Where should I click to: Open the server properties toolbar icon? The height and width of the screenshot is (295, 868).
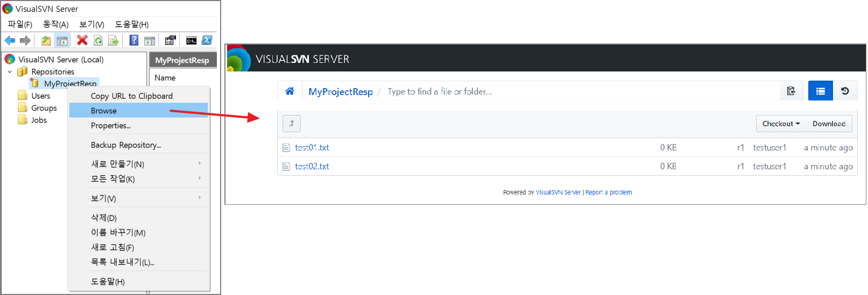click(x=170, y=40)
